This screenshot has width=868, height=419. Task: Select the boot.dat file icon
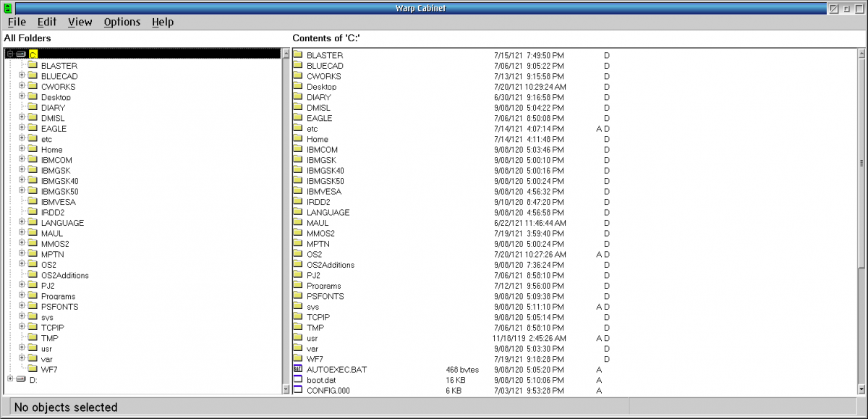coord(299,380)
